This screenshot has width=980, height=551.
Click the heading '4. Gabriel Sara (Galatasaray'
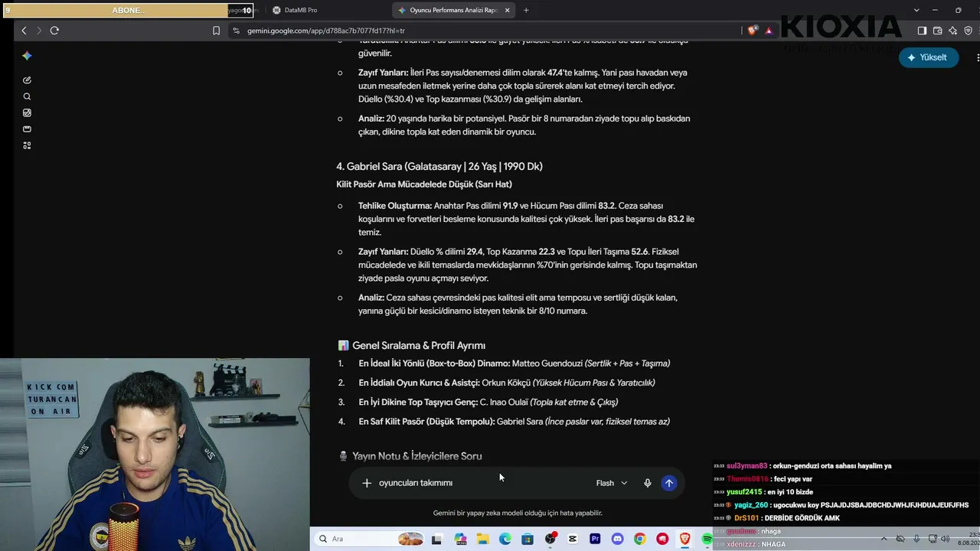point(439,166)
